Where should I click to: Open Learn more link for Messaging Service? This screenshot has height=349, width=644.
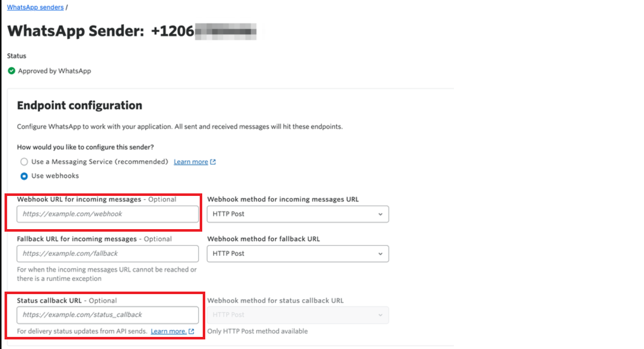(x=191, y=162)
